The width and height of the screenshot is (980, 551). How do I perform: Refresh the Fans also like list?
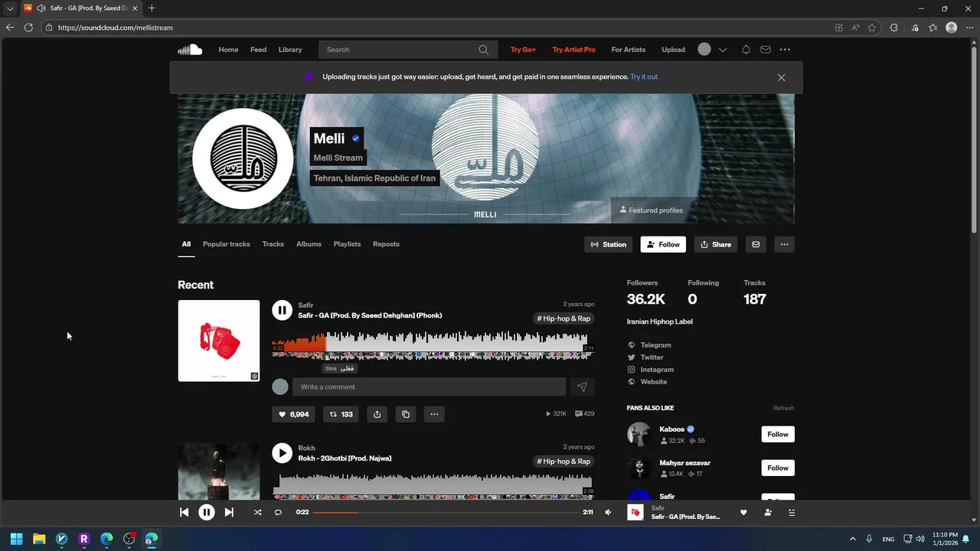(783, 408)
